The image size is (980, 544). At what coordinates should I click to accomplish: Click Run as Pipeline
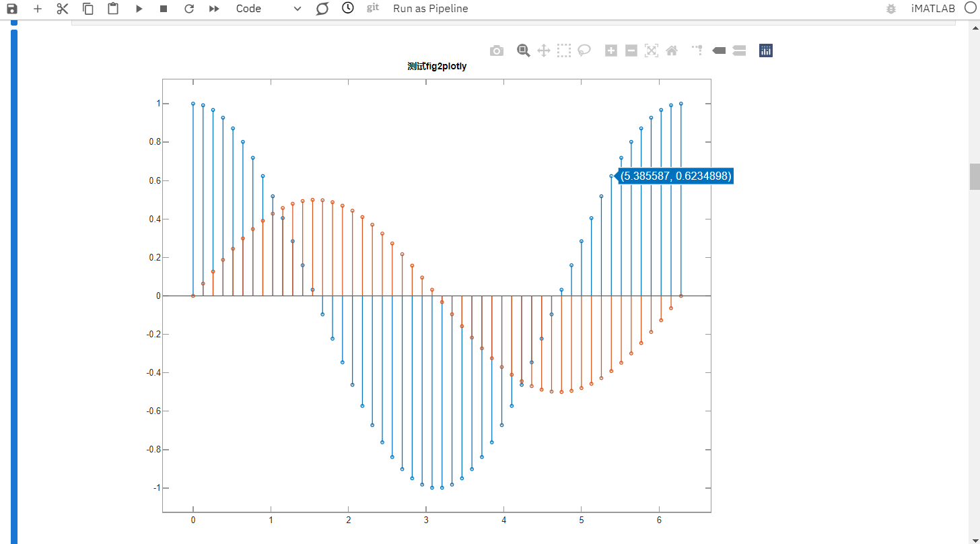tap(431, 9)
